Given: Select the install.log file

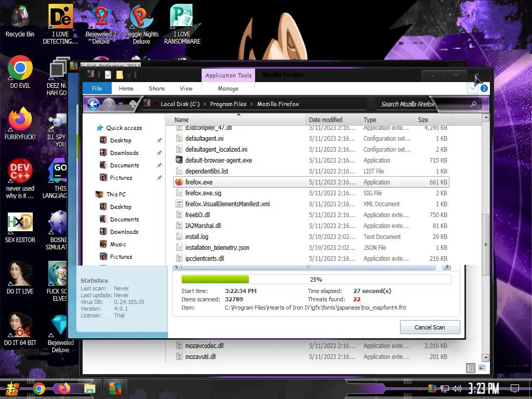Looking at the screenshot, I should (x=311, y=236).
